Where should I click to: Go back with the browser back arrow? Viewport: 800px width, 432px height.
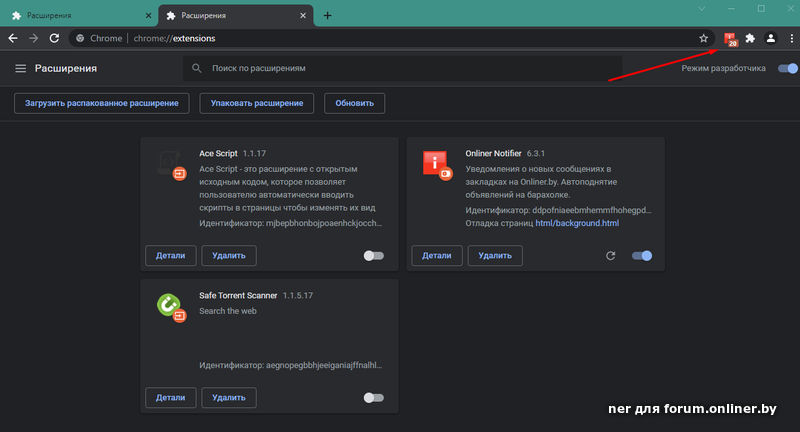pos(13,38)
